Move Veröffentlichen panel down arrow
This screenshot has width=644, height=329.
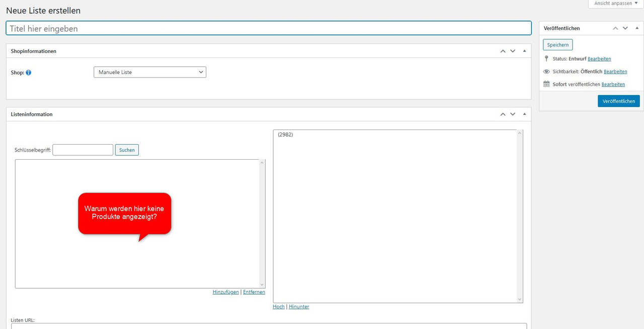[x=625, y=28]
